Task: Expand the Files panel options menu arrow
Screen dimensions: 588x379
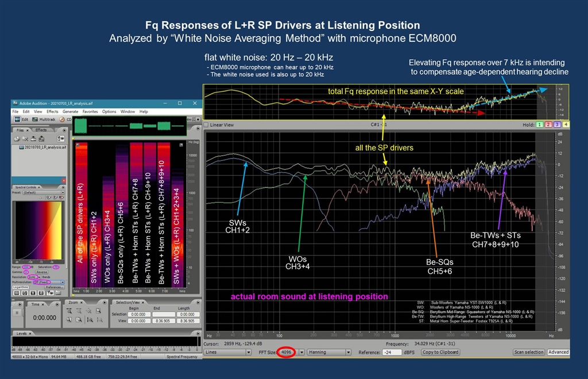Action: tap(64, 130)
